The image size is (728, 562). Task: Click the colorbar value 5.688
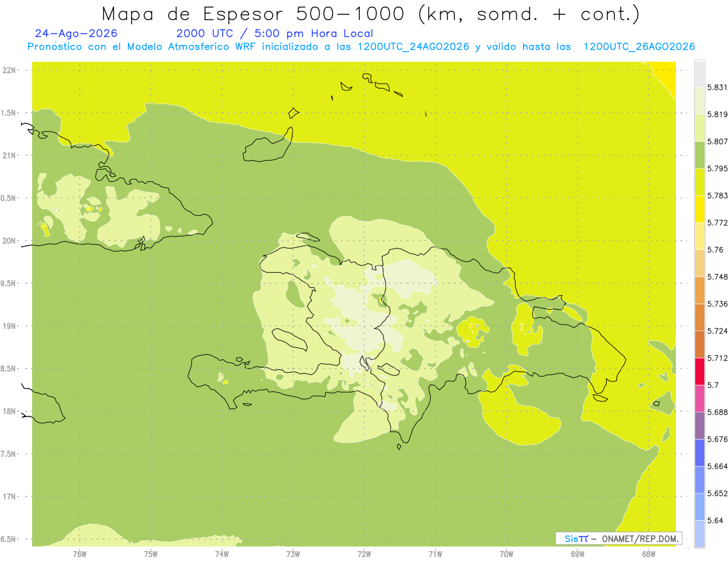pyautogui.click(x=718, y=412)
